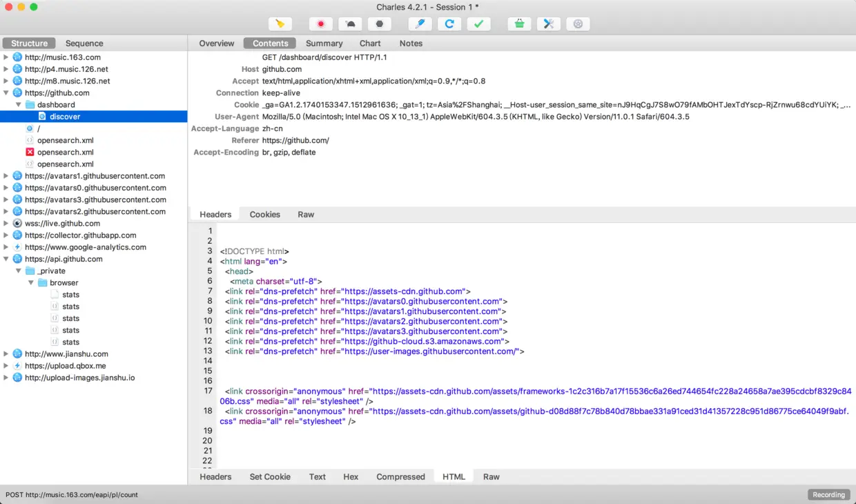
Task: Switch to the Sequence view tab
Action: point(84,43)
